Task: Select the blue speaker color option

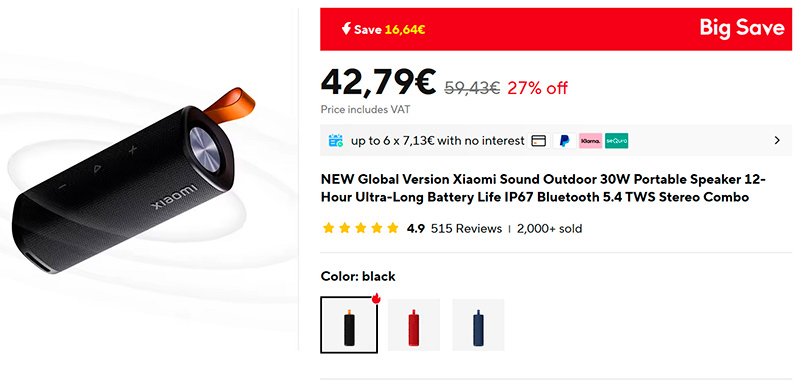Action: click(478, 325)
